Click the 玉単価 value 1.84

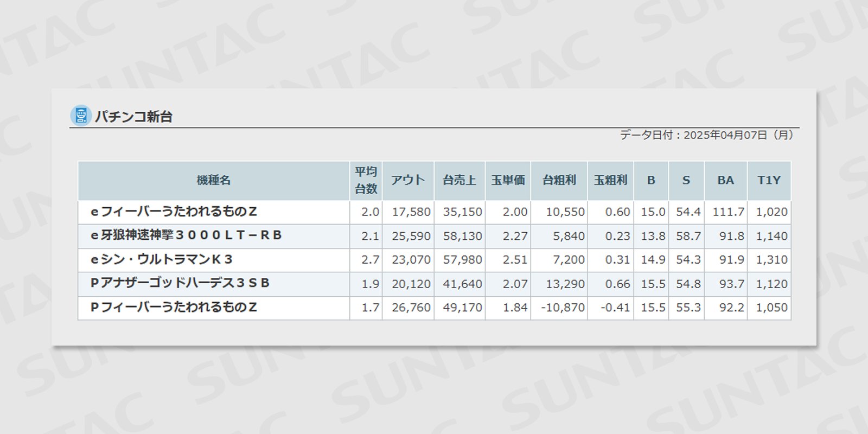coord(515,308)
